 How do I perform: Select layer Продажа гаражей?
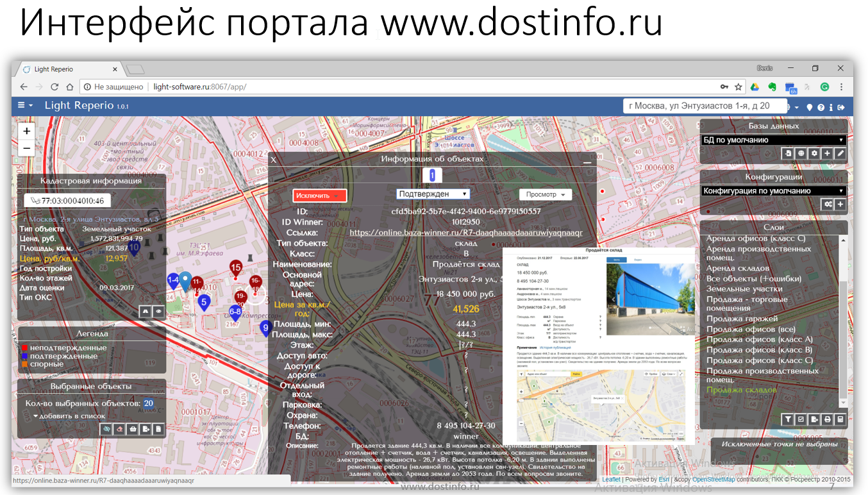coord(742,319)
